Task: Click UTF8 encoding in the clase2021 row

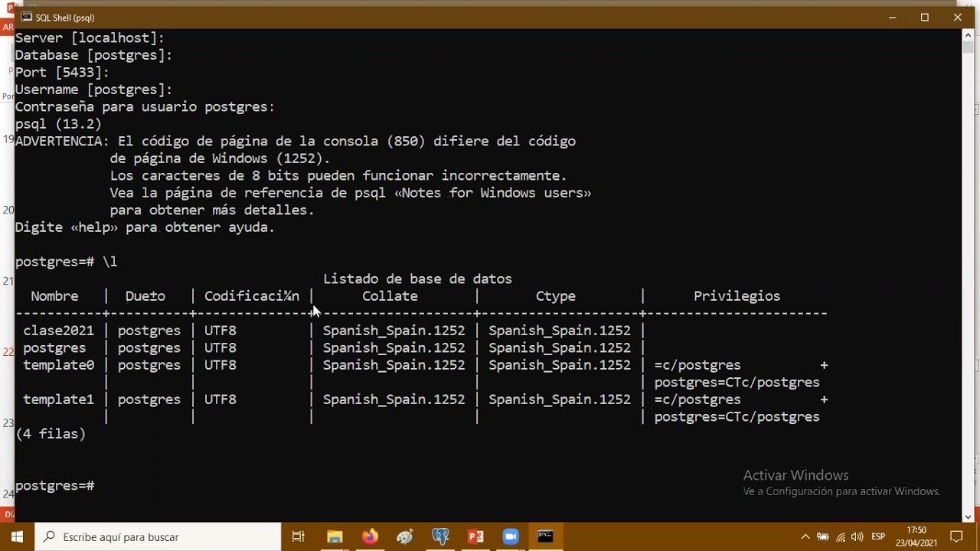Action: (x=220, y=331)
